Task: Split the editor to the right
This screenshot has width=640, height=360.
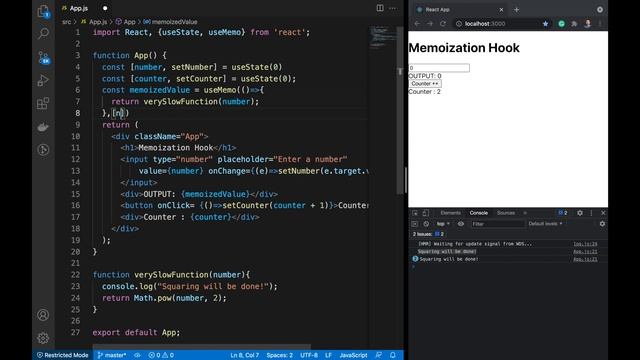Action: coord(380,8)
